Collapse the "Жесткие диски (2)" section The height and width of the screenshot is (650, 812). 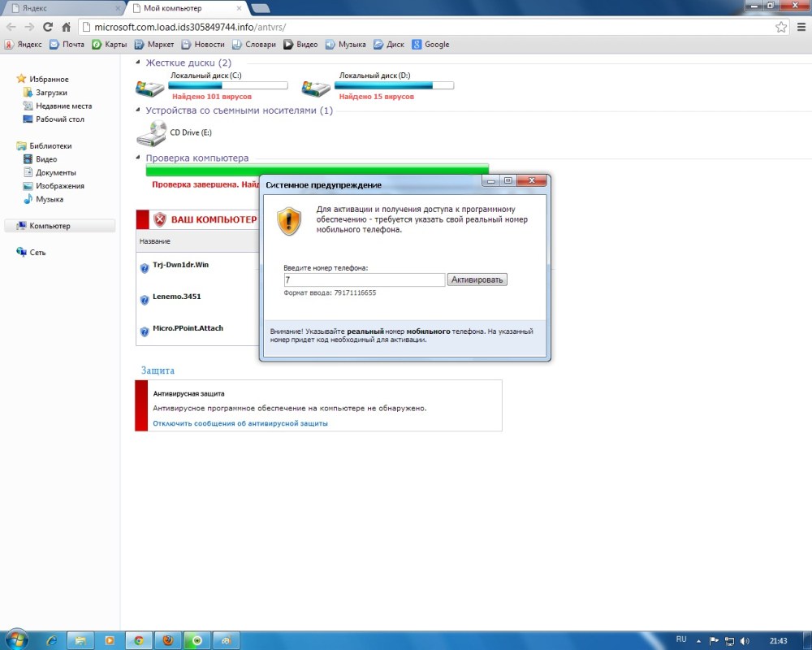(139, 63)
